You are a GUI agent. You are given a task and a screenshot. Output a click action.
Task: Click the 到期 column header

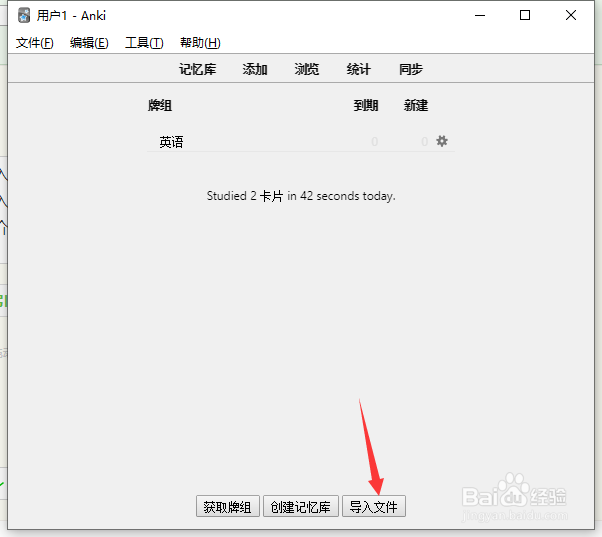366,105
